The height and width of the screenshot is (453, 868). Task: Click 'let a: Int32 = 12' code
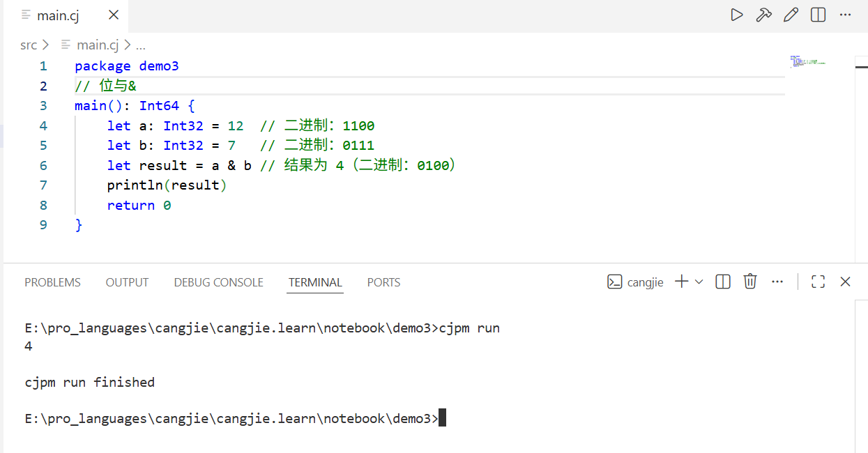(x=175, y=125)
